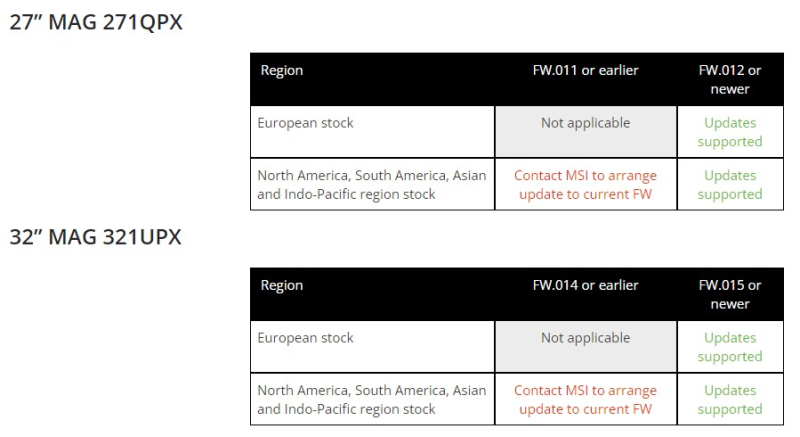This screenshot has height=437, width=800.
Task: Click the FW.011 or earlier column header
Action: [585, 70]
